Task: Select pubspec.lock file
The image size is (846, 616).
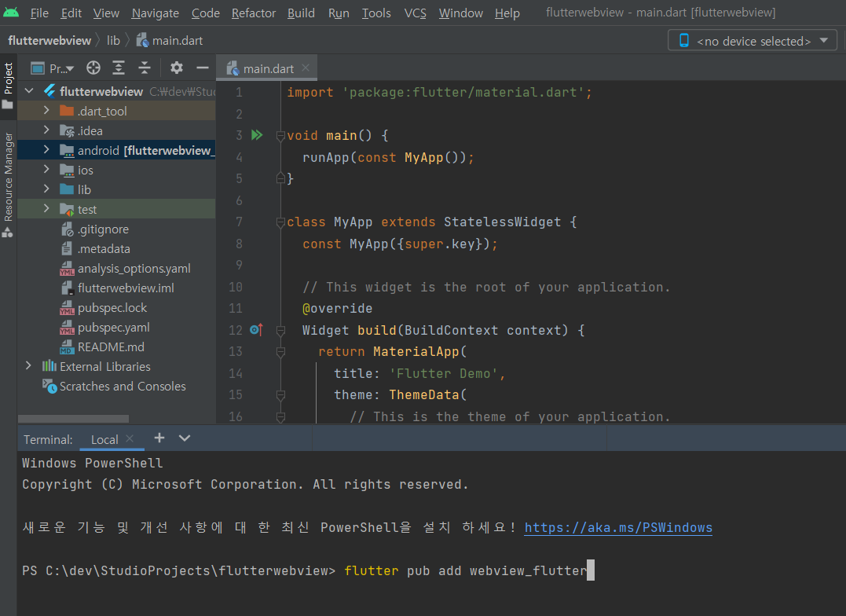Action: [112, 308]
